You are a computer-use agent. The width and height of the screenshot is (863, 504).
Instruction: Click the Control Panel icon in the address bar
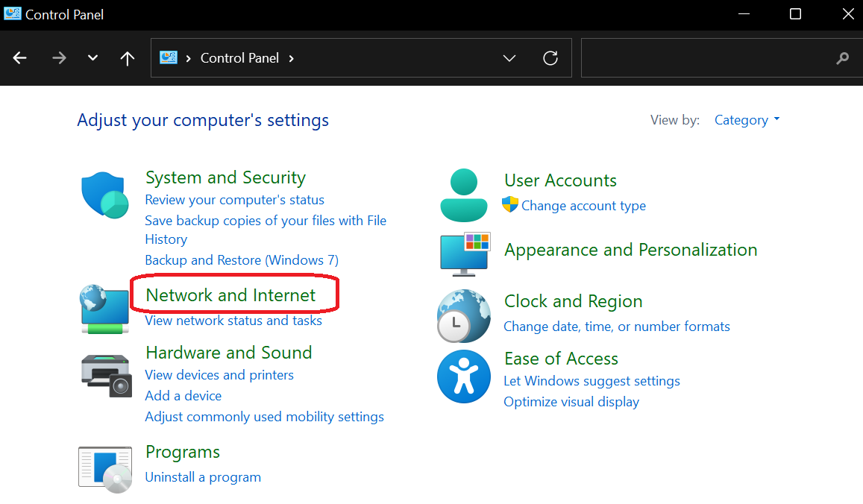pos(169,57)
